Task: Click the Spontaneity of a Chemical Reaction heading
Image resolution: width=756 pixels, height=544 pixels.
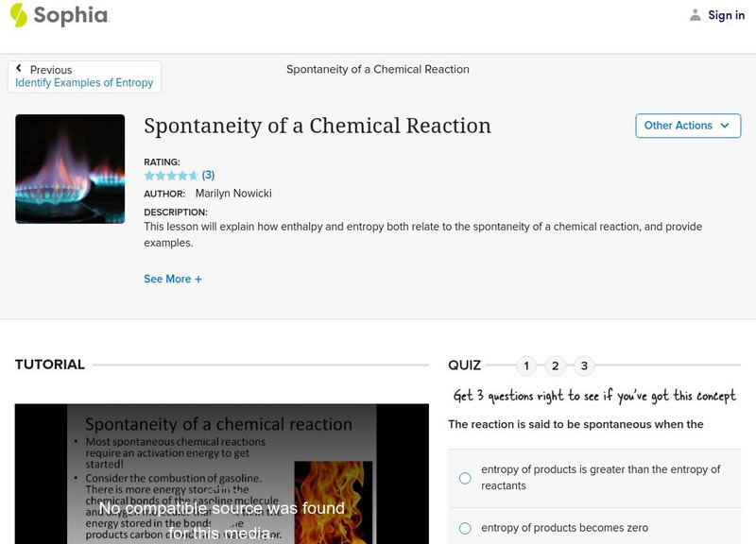Action: (318, 126)
